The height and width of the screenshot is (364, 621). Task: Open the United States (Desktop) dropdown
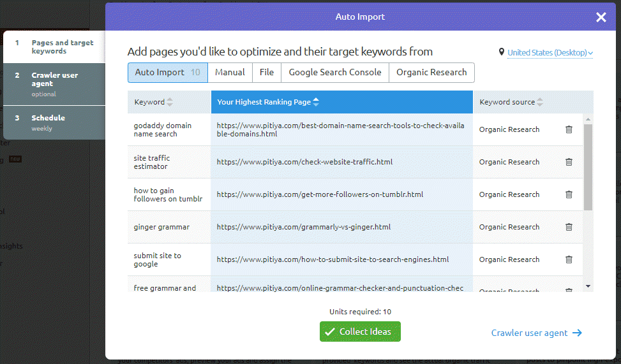550,53
